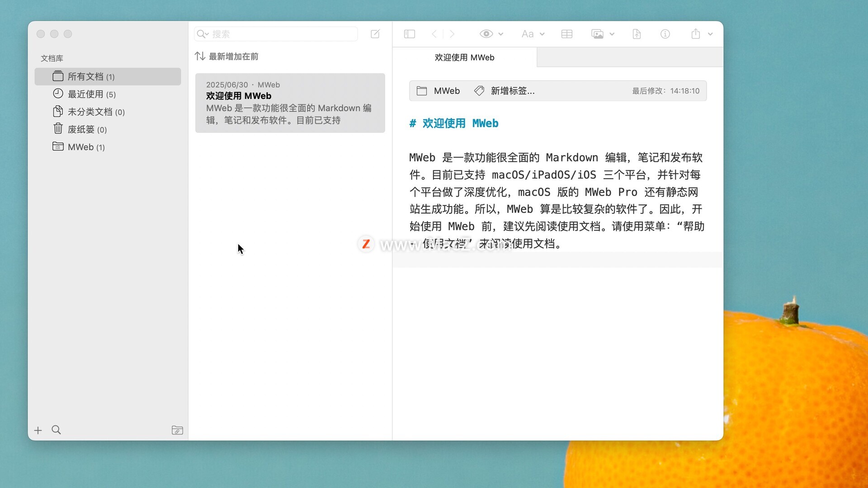Click the 废纸篓 trash can icon
This screenshot has width=868, height=488.
58,129
